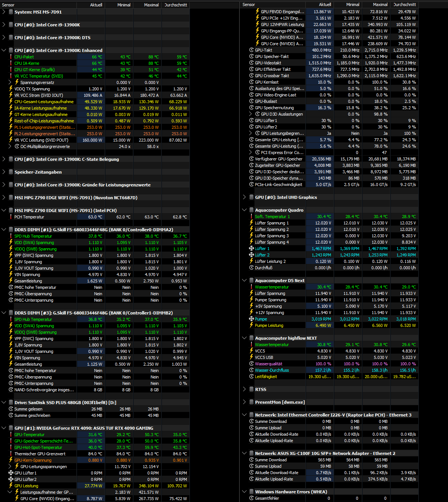Expand the Speicher-Zeitangaben group
The width and height of the screenshot is (448, 502).
[4, 172]
